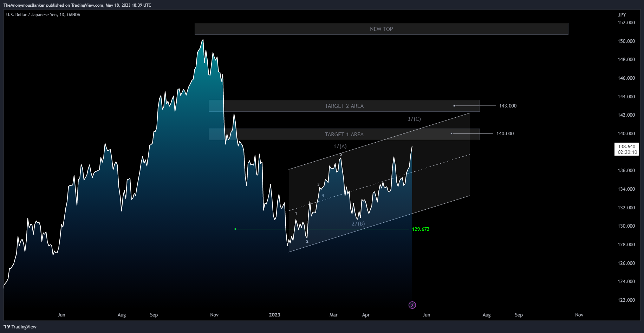Screen dimensions: 644x333
Task: Click the small wave label 5 near 1/(A)
Action: 341,154
